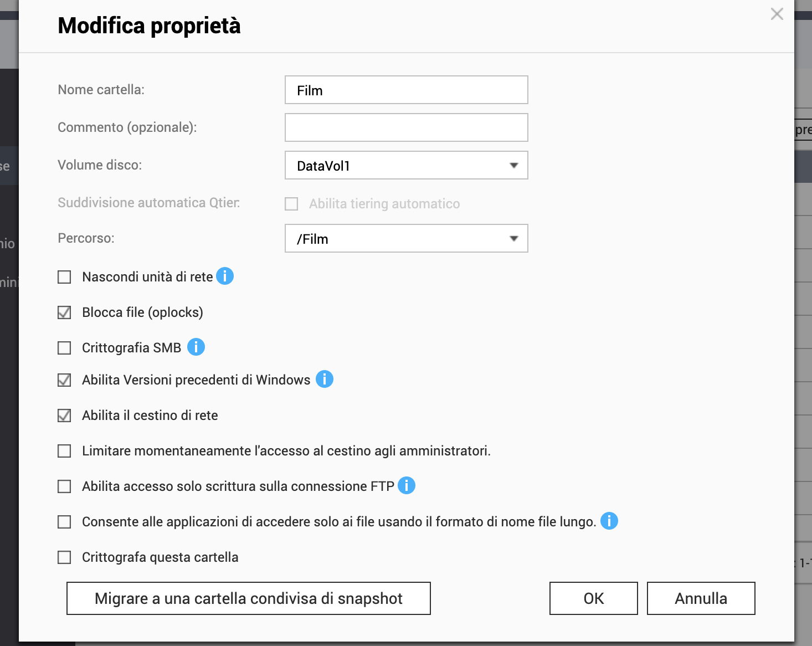The width and height of the screenshot is (812, 646).
Task: Close the Modifica proprietà dialog with X
Action: [777, 14]
